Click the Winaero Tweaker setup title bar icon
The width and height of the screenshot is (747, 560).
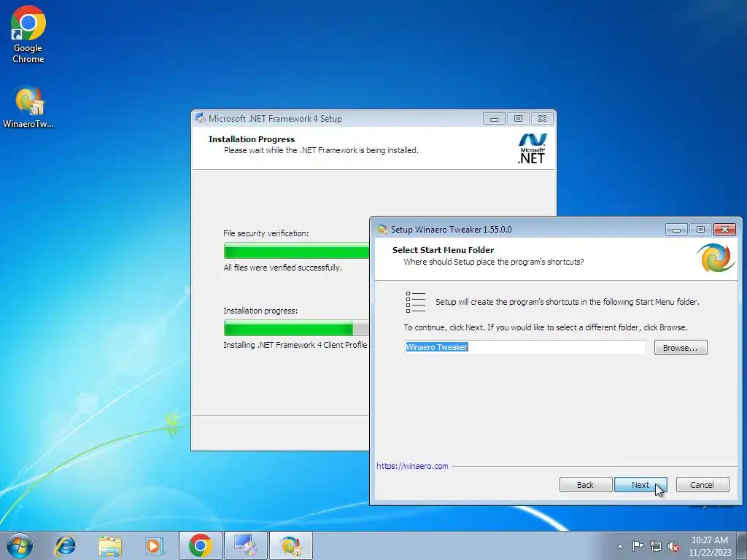(382, 229)
